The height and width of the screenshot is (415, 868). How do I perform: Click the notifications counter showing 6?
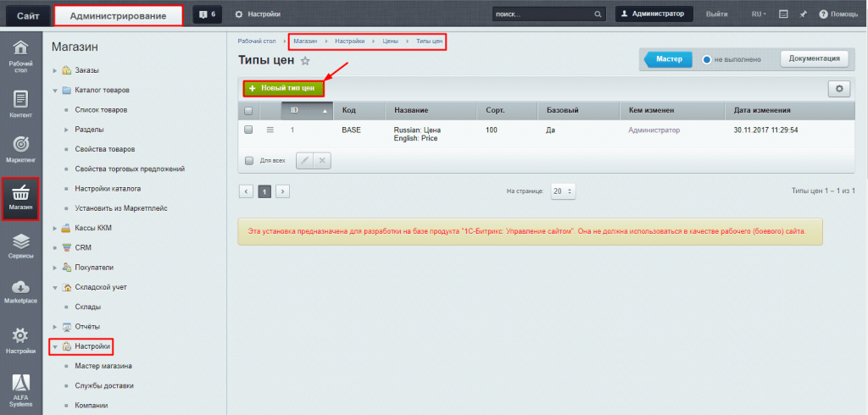pos(207,14)
